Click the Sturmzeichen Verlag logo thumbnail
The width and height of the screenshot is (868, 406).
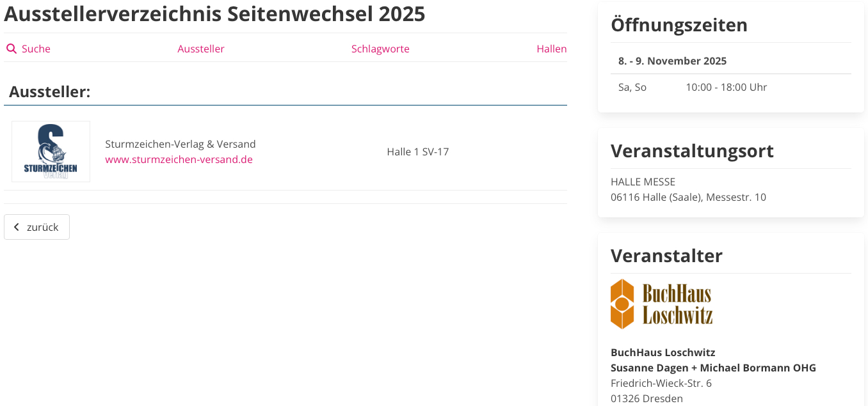pos(51,152)
